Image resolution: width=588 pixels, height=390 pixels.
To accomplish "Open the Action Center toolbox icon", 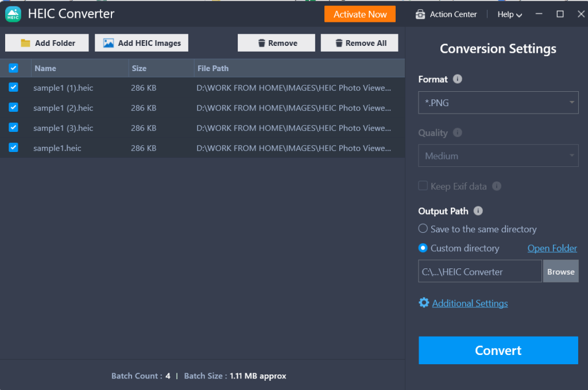I will tap(420, 14).
